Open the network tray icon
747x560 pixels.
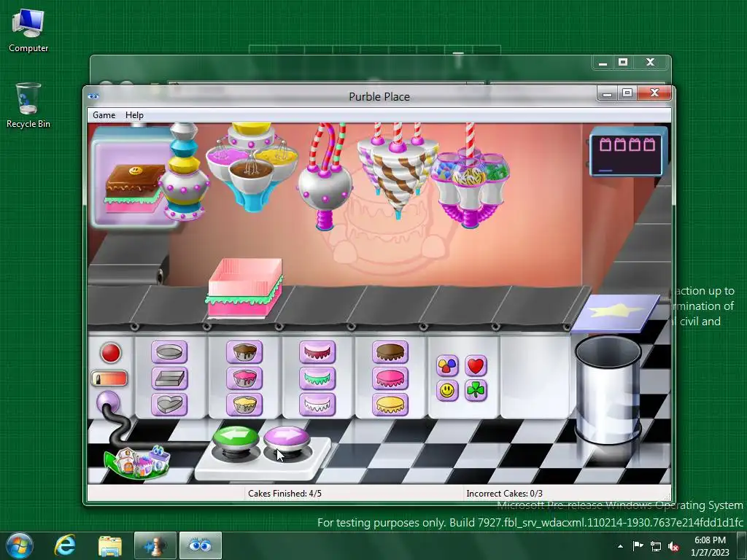656,547
